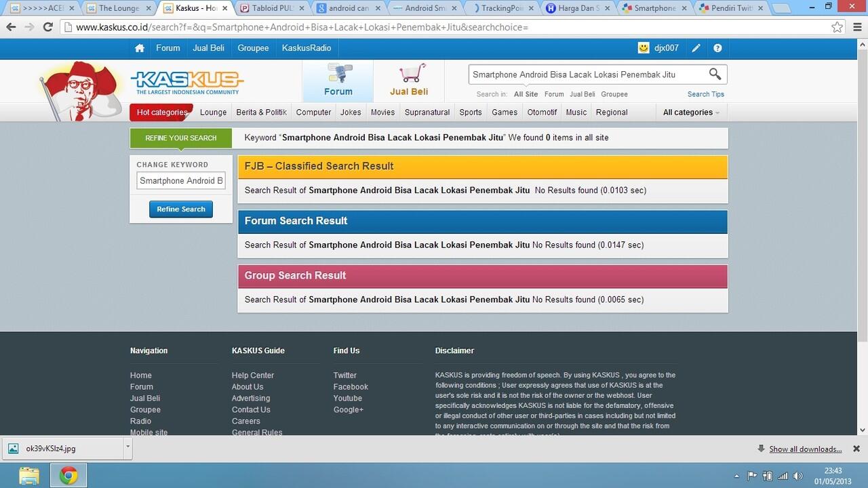Show hidden tray icons arrow
Screen dimensions: 868x488
coord(736,476)
